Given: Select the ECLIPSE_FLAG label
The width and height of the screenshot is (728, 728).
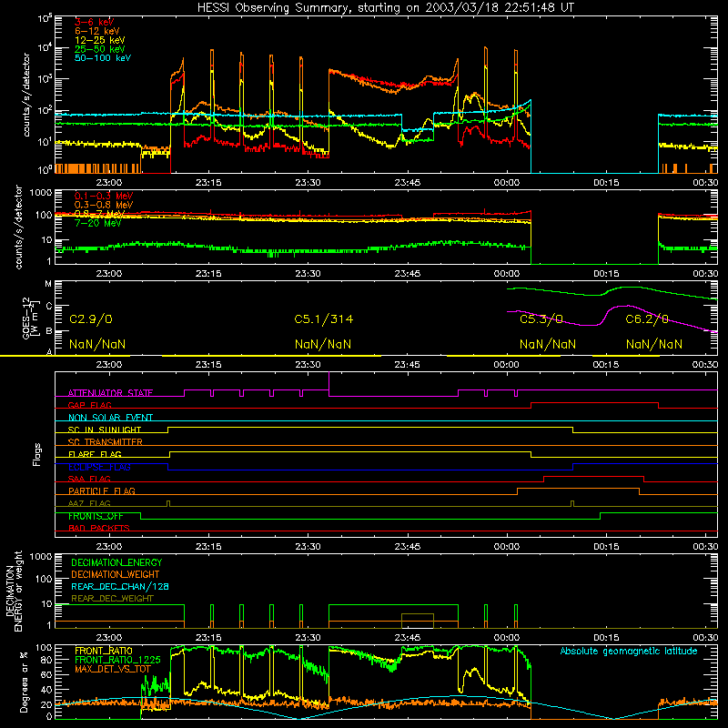Looking at the screenshot, I should [99, 467].
